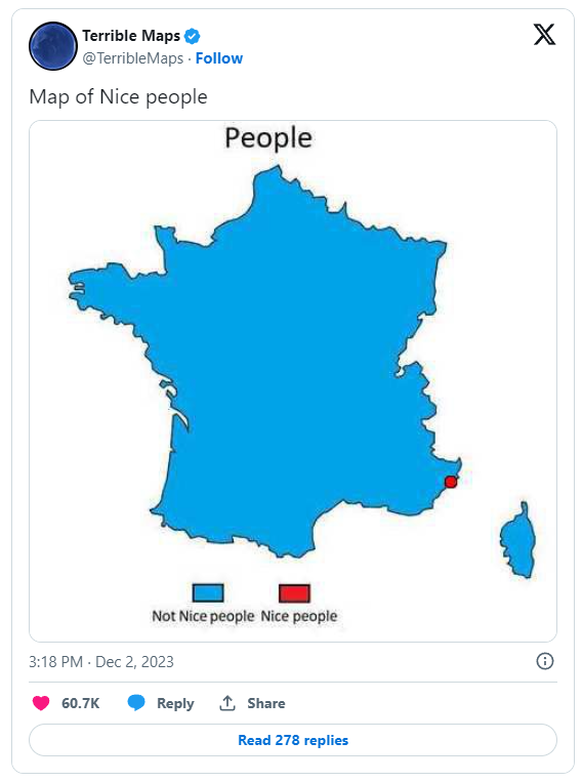Click the blue Not Nice people swatch
This screenshot has height=782, width=582.
click(208, 593)
